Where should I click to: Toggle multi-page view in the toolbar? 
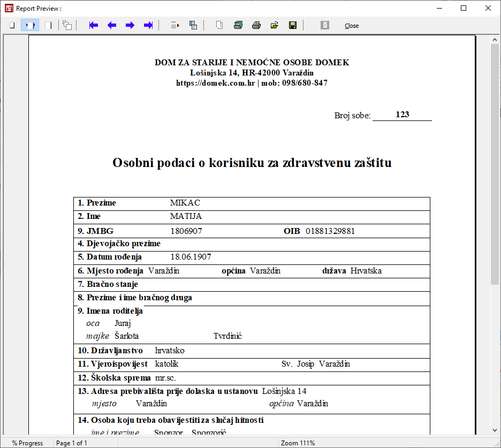click(x=67, y=25)
